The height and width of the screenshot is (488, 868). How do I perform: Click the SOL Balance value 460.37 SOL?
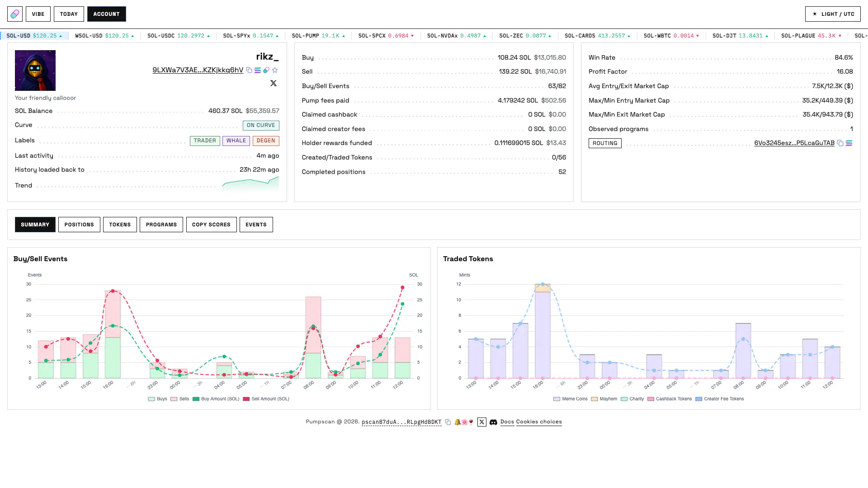point(226,111)
